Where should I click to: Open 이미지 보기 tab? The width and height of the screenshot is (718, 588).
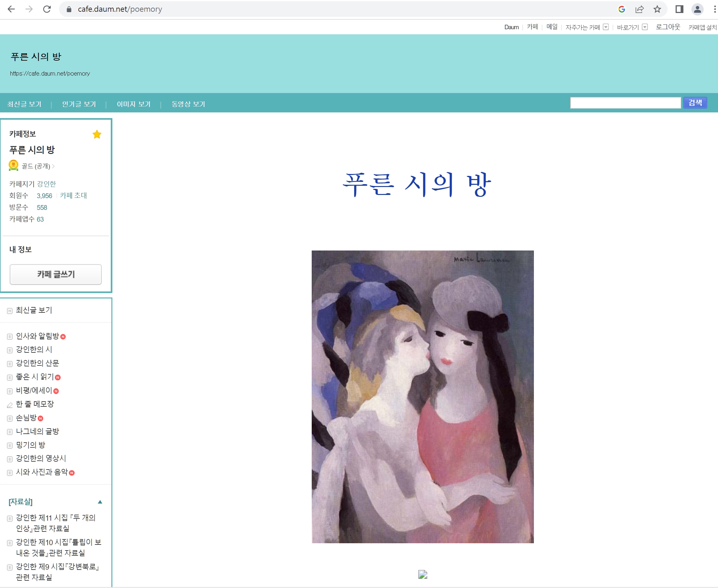(133, 104)
